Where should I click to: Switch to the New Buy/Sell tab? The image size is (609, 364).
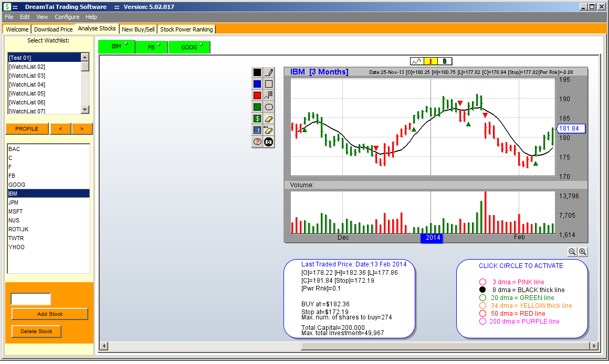tap(138, 29)
